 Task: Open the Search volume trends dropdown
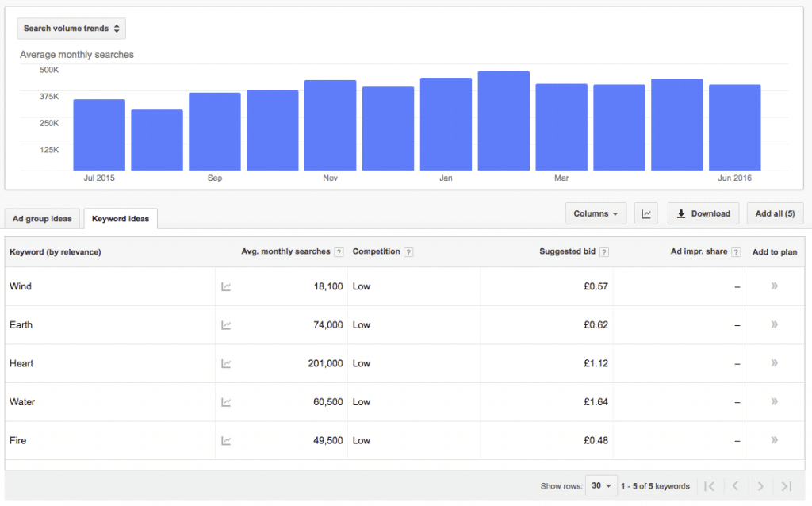coord(71,29)
